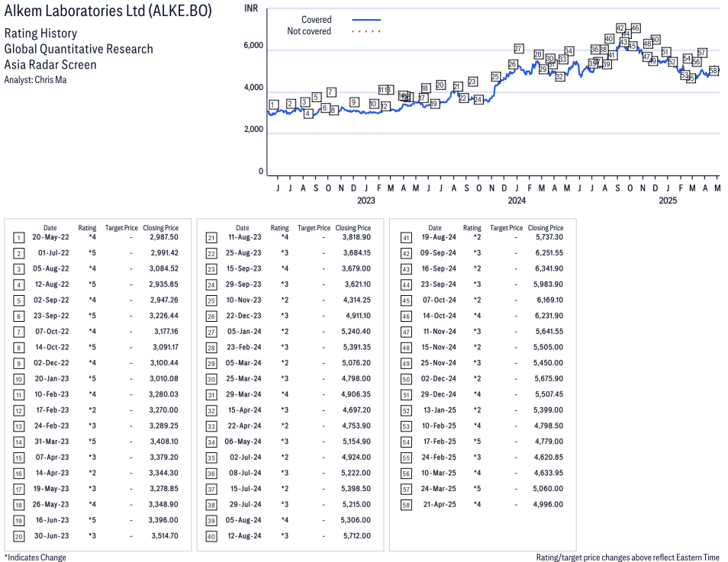728x562 pixels.
Task: Click the Target Price header in the third table
Action: tap(506, 228)
